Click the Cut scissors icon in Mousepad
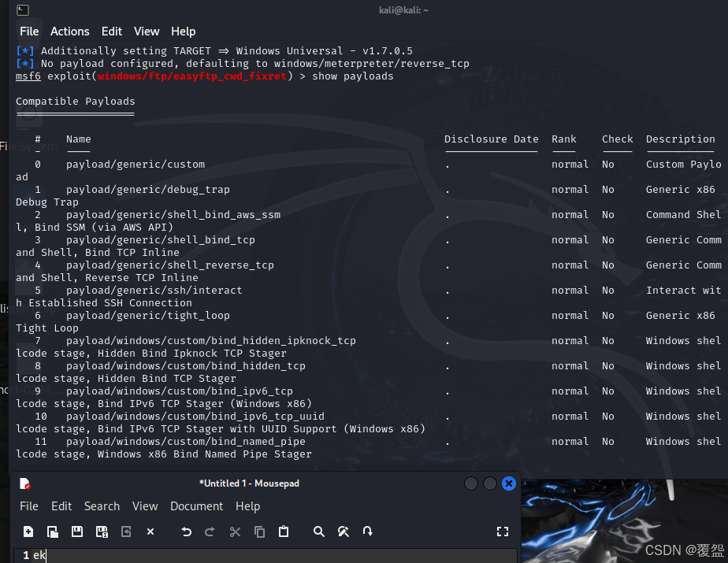This screenshot has width=728, height=563. pos(235,532)
